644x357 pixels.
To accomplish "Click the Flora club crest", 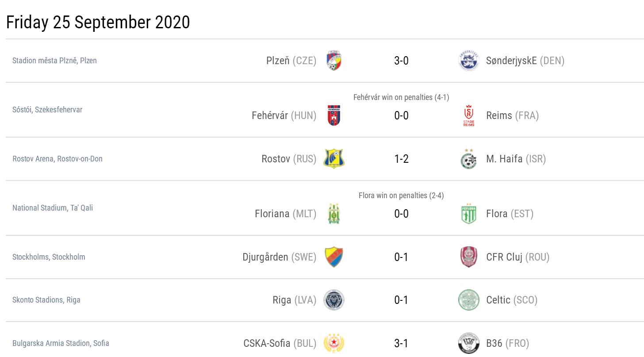I will tap(468, 214).
